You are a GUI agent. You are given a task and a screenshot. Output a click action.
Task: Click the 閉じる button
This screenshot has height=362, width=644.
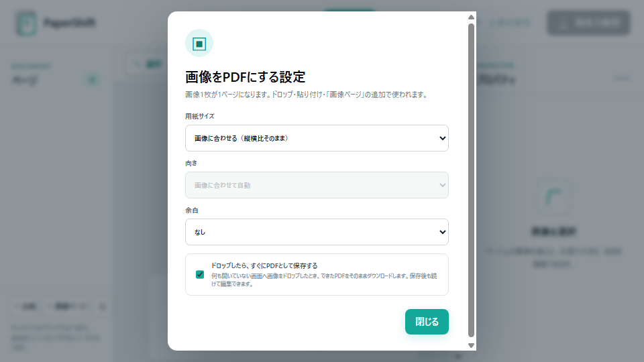(x=427, y=322)
